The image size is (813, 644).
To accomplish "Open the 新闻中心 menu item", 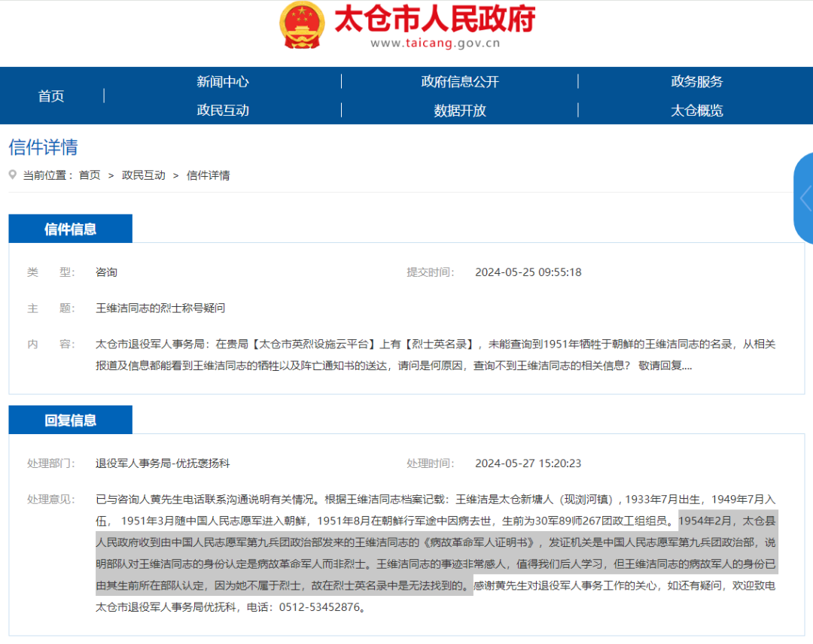I will [x=222, y=81].
